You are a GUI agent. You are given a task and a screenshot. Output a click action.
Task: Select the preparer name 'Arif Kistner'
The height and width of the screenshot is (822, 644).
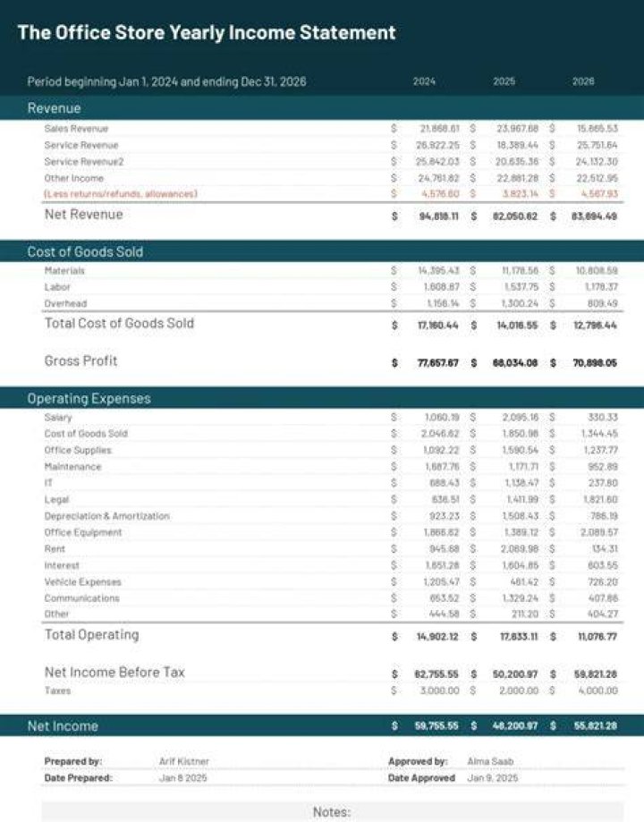(183, 761)
